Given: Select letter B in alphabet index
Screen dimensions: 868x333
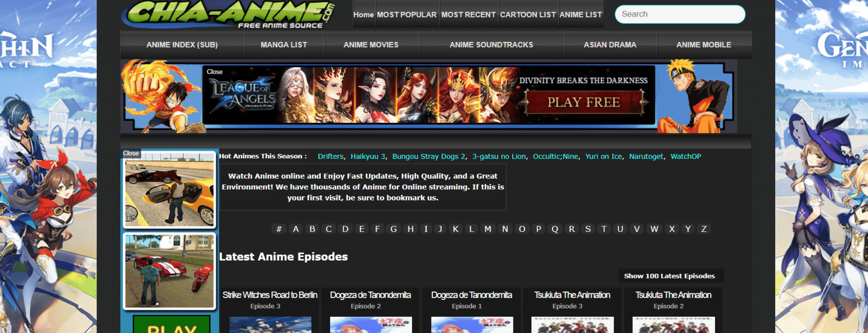Looking at the screenshot, I should [312, 229].
